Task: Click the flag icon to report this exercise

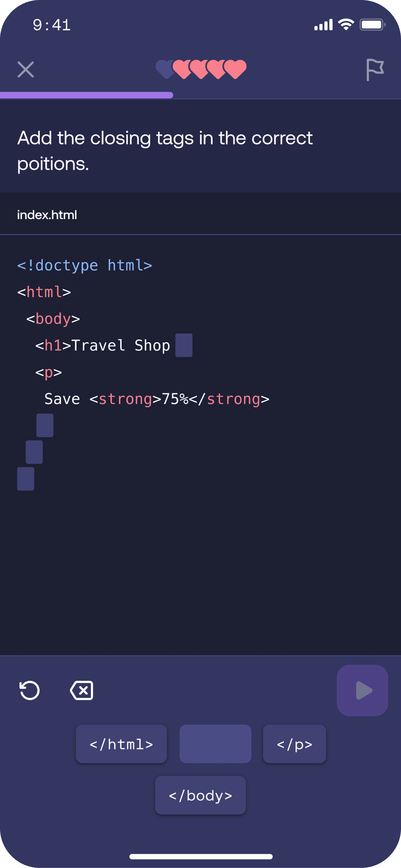Action: coord(376,69)
